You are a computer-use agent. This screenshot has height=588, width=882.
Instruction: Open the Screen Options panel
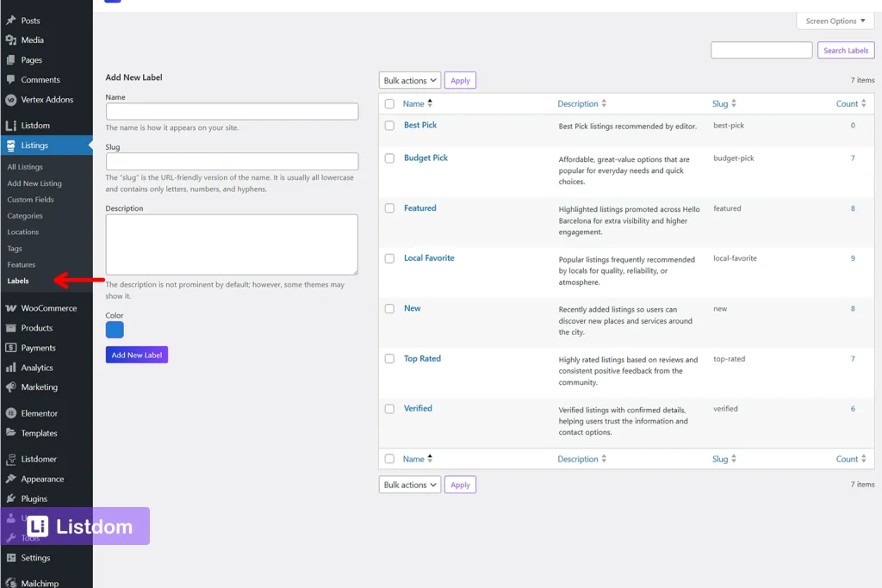tap(834, 20)
